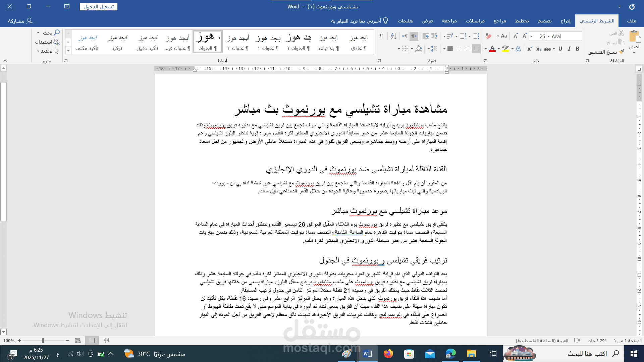This screenshot has width=644, height=362.
Task: Click the bullets list icon
Action: pyautogui.click(x=476, y=36)
